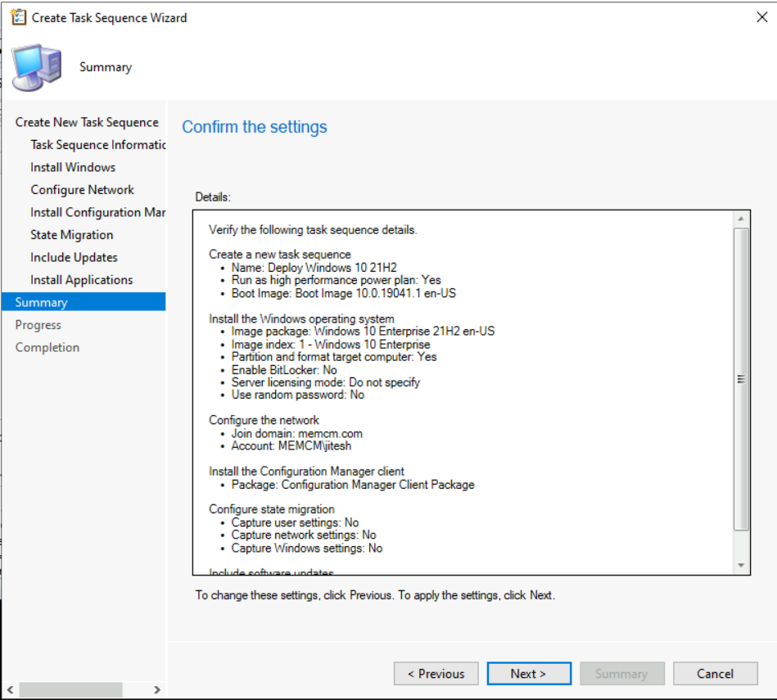
Task: Click 'Use random password: No' line
Action: (298, 395)
